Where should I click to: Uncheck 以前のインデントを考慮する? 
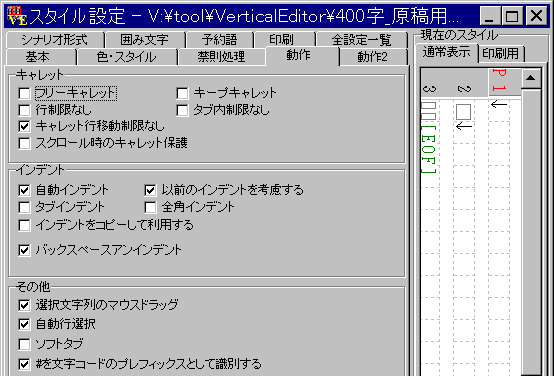[150, 190]
